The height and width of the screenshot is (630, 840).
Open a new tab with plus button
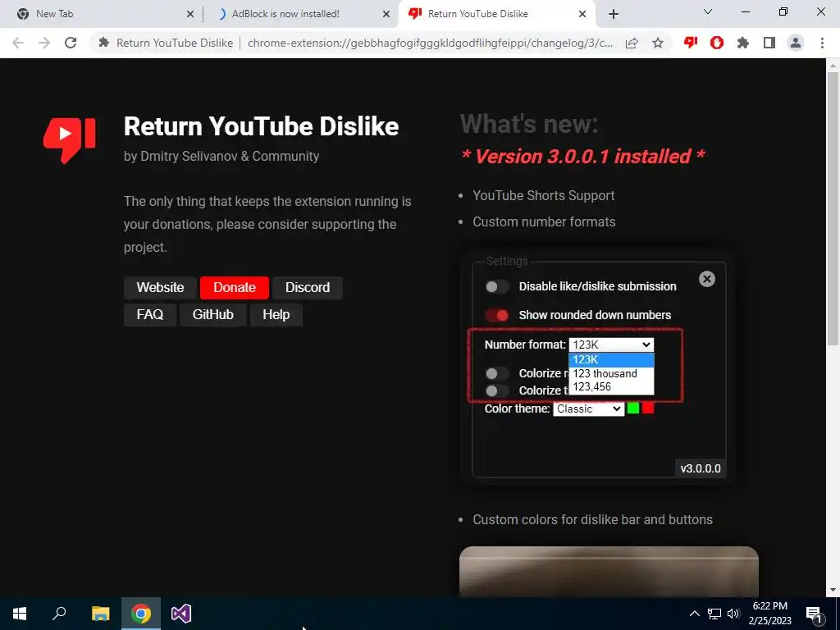coord(614,15)
